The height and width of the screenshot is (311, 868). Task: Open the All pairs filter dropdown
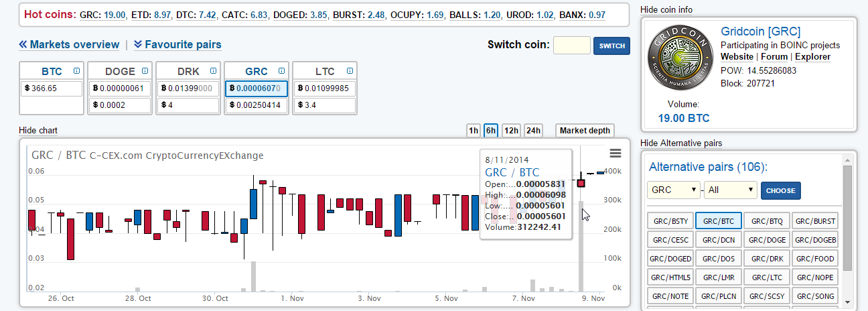tap(730, 190)
